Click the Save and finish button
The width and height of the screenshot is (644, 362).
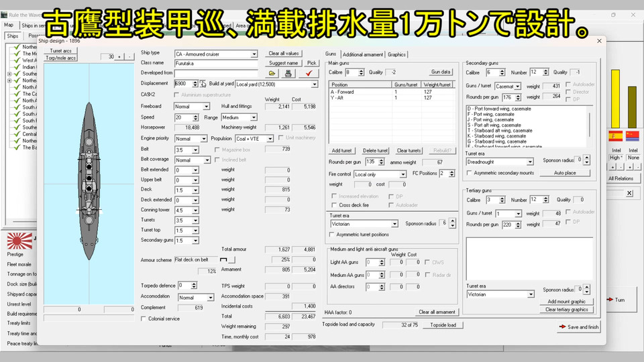click(x=578, y=327)
